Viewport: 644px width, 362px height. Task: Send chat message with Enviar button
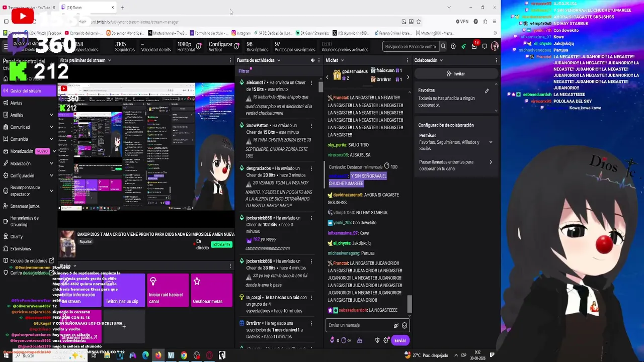point(400,340)
